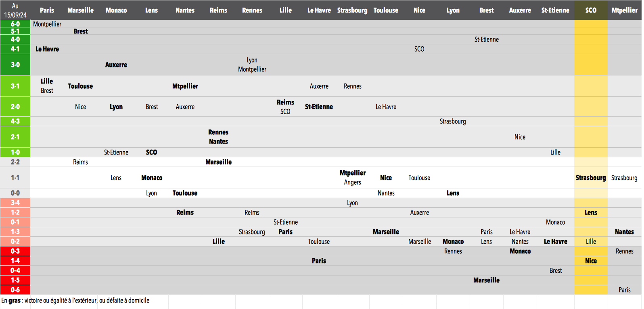This screenshot has height=309, width=644.
Task: Select St-Etienne in the 4-0 row
Action: coord(486,39)
